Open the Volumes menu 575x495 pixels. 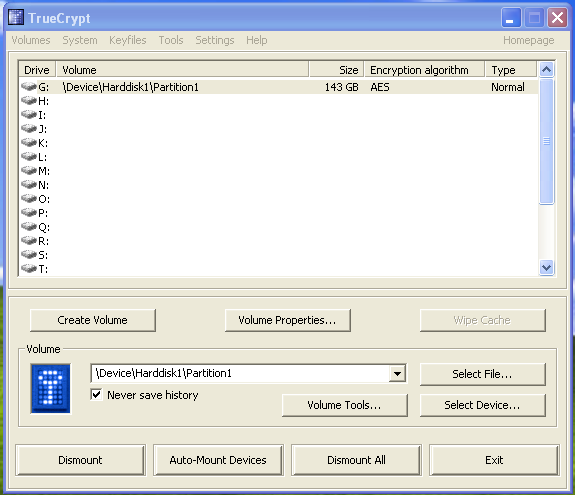(x=31, y=40)
